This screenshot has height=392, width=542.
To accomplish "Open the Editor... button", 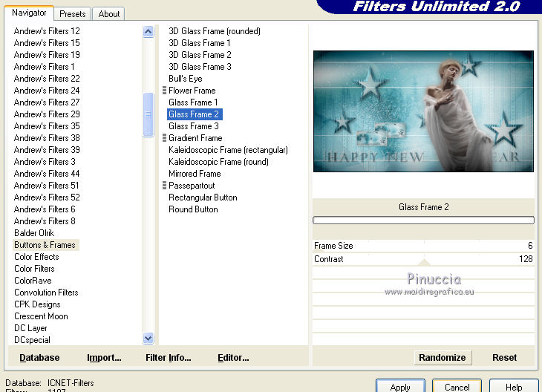I will (x=233, y=357).
